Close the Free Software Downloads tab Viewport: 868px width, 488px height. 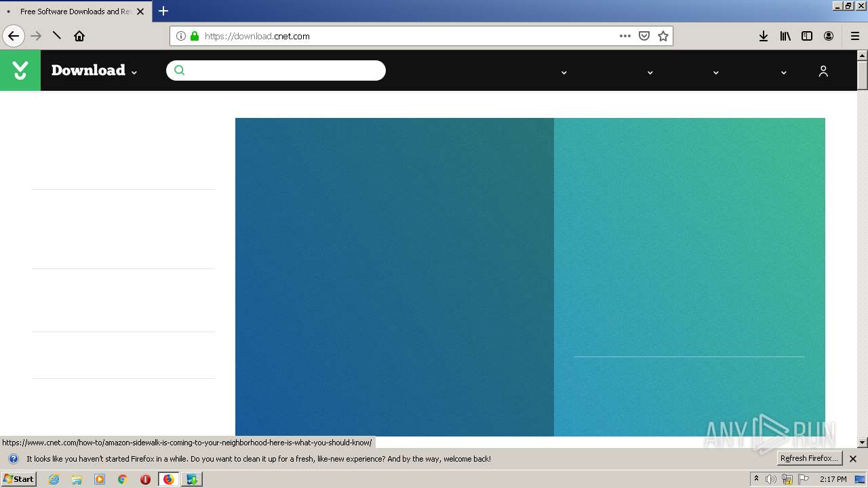click(x=140, y=12)
